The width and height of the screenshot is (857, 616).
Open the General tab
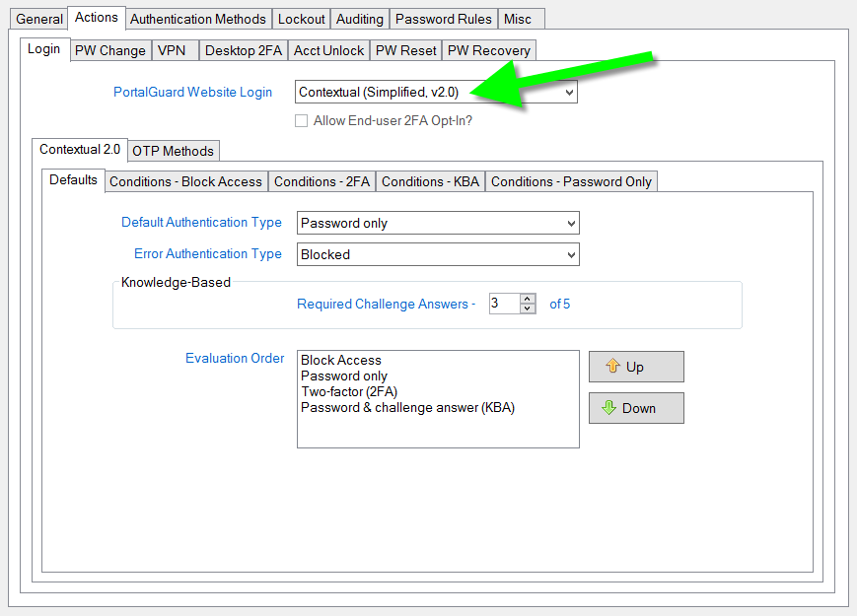click(x=38, y=19)
